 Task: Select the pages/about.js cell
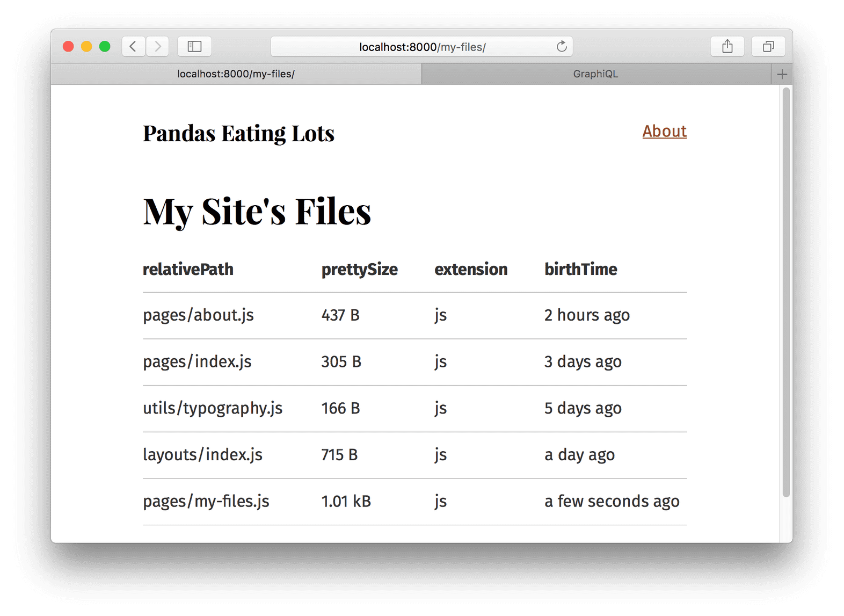198,315
